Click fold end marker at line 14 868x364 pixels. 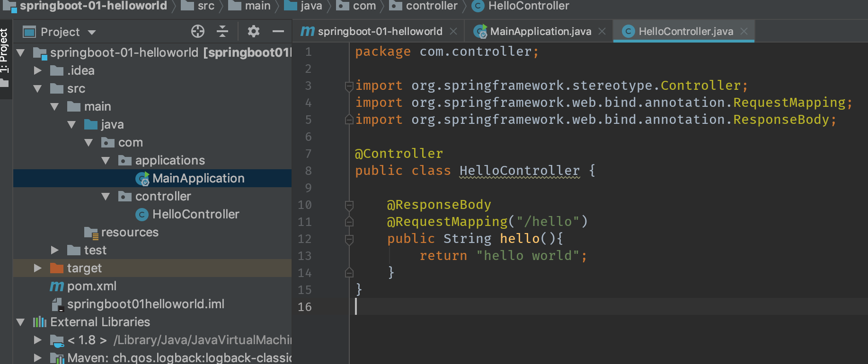(x=349, y=273)
